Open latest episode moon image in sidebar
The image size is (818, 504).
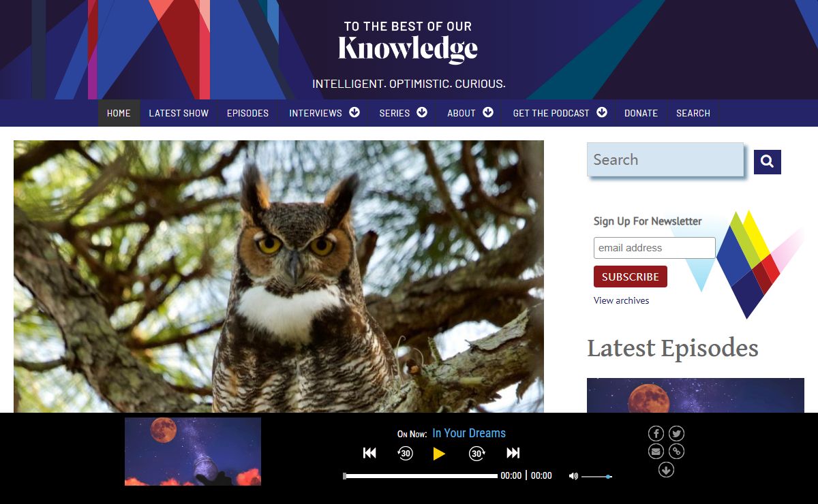[x=695, y=396]
